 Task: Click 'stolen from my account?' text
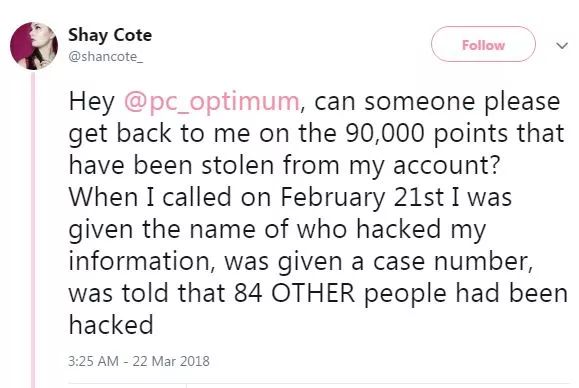pos(350,165)
